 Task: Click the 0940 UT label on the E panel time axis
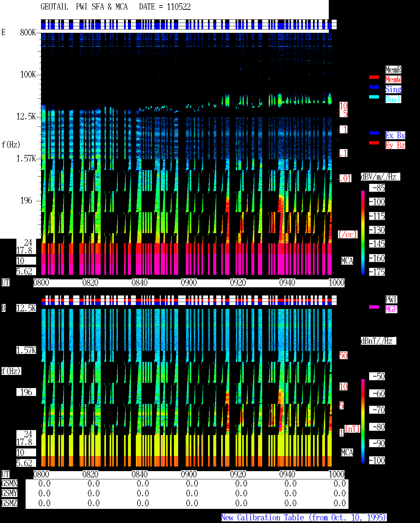coord(287,282)
